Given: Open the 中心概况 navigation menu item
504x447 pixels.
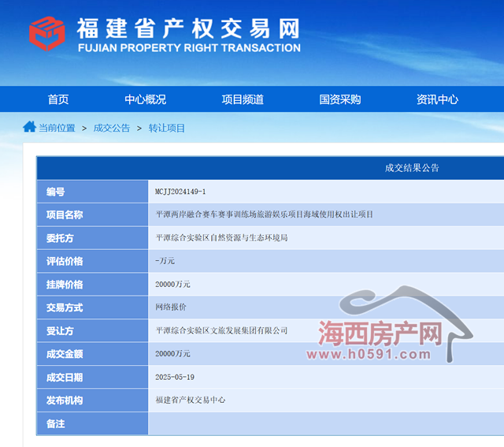Looking at the screenshot, I should click(146, 99).
